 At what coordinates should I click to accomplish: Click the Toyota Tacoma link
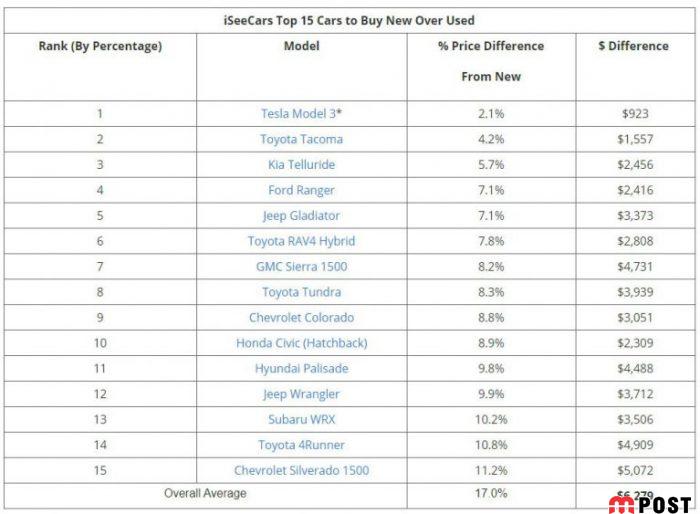point(301,139)
